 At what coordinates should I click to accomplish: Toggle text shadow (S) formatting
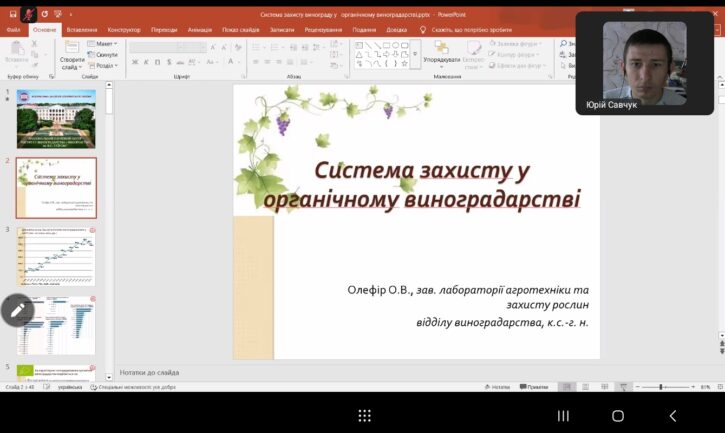(x=169, y=62)
